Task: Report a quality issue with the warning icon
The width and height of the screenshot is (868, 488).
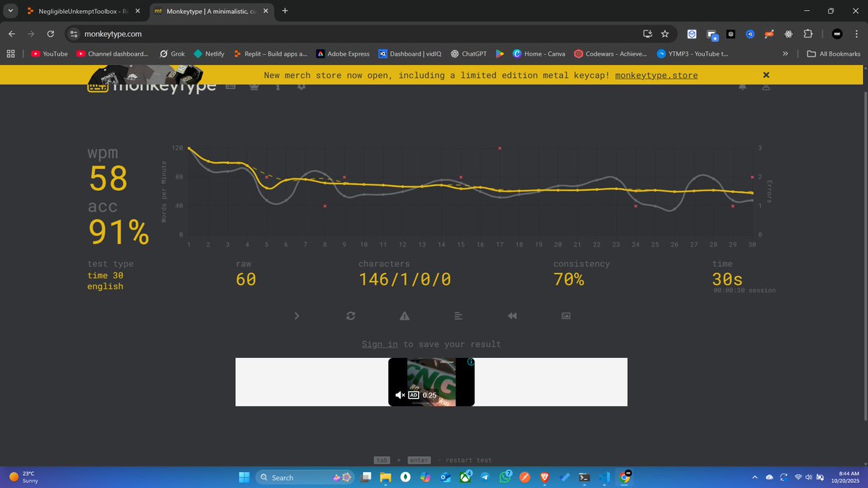Action: [x=404, y=316]
